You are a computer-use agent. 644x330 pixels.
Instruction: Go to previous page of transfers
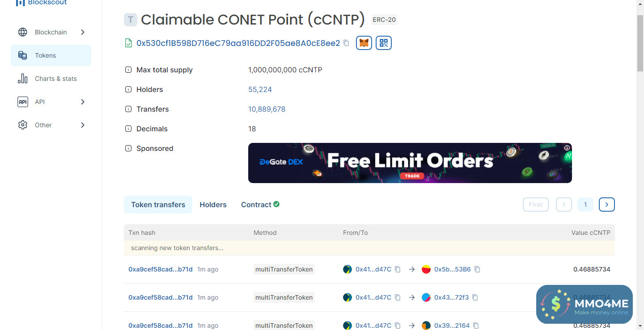[x=564, y=205]
